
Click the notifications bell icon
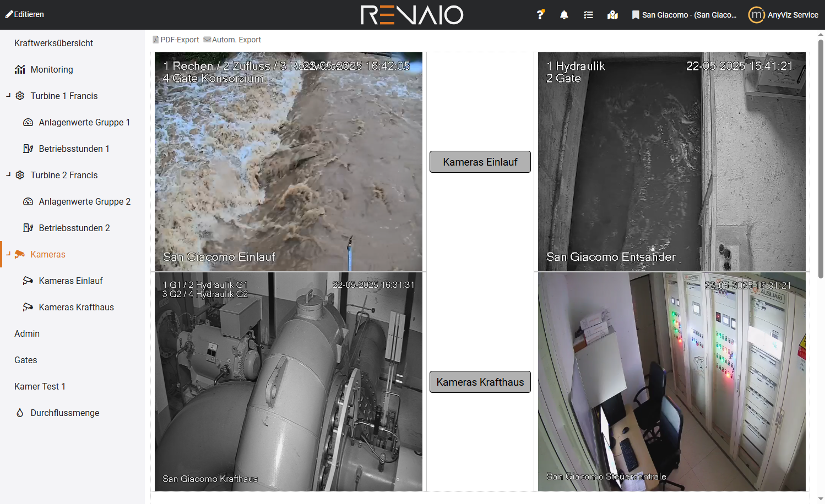point(564,14)
